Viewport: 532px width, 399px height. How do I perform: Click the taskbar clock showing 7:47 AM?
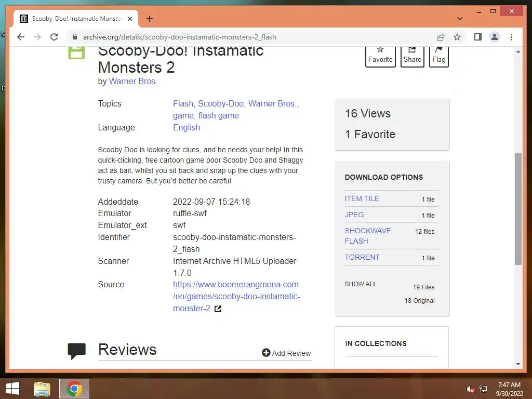click(x=509, y=389)
